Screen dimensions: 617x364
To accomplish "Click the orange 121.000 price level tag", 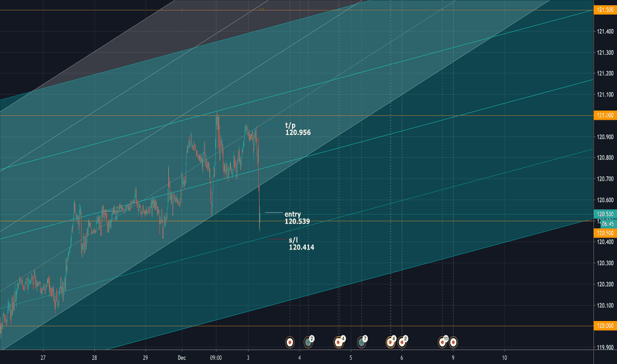I will tap(604, 116).
